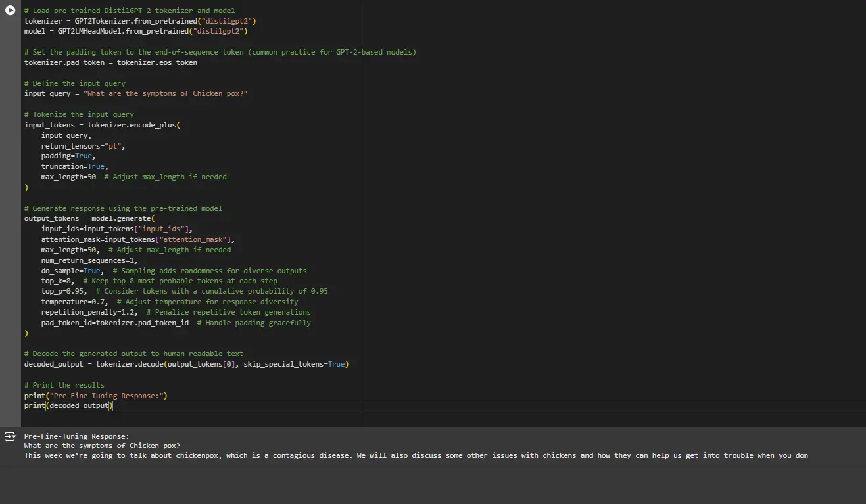Click the pad_token_id=tokenizer.pad_token_id line

pyautogui.click(x=176, y=323)
